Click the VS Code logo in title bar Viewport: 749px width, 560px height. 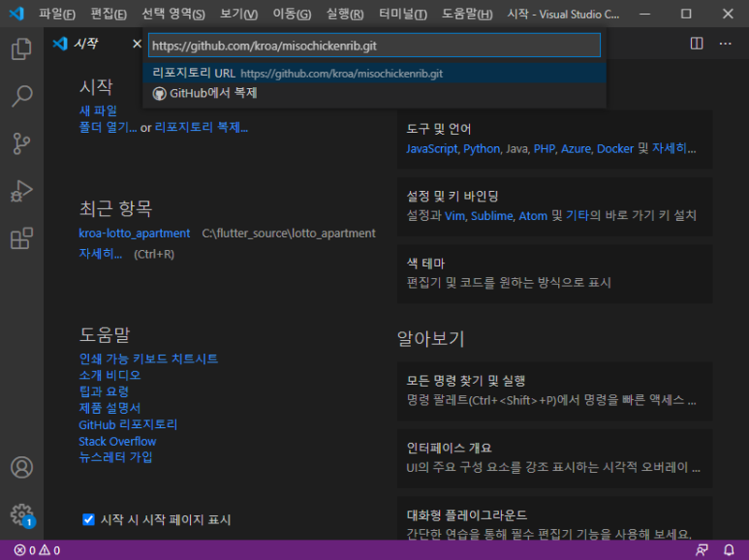pyautogui.click(x=16, y=14)
